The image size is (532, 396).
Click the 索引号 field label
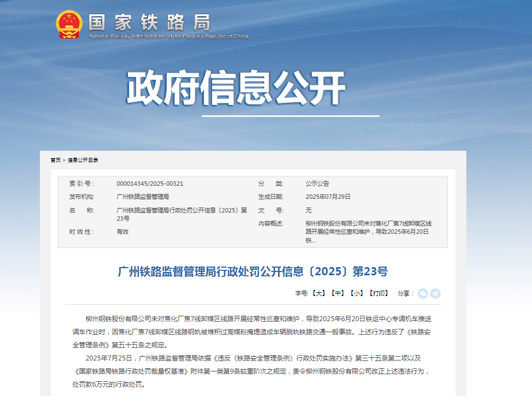[81, 184]
